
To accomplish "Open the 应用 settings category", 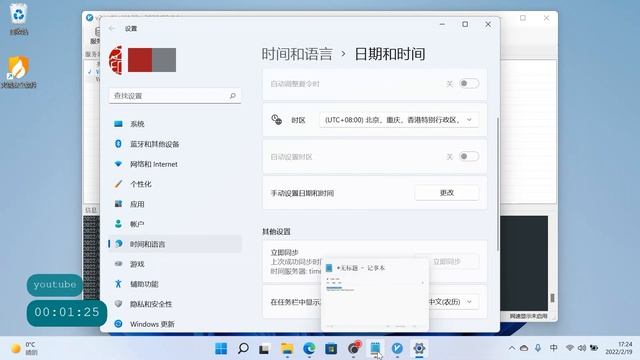I will tap(175, 204).
